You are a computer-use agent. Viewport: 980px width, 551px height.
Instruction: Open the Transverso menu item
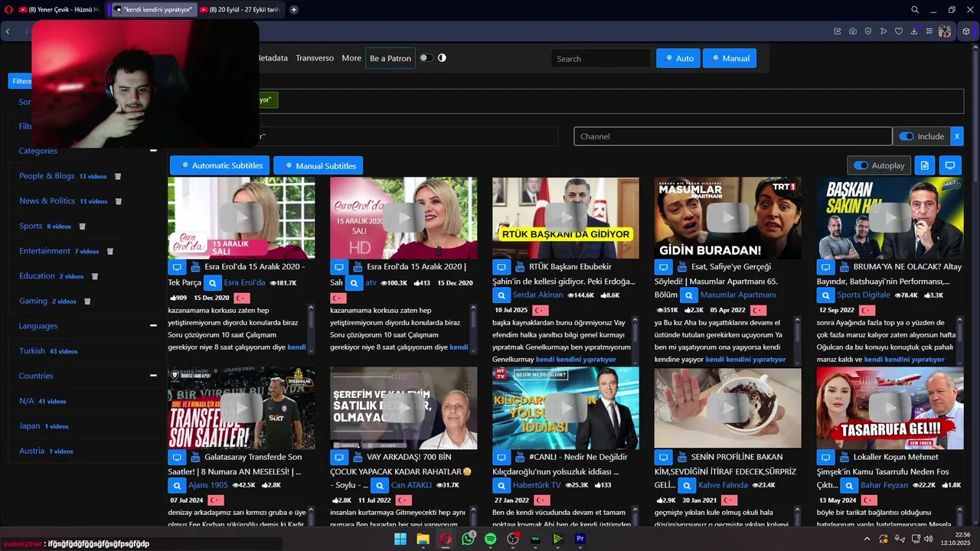point(315,58)
